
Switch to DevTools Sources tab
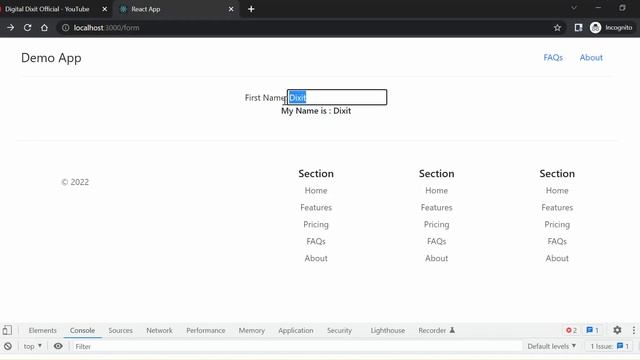[120, 330]
